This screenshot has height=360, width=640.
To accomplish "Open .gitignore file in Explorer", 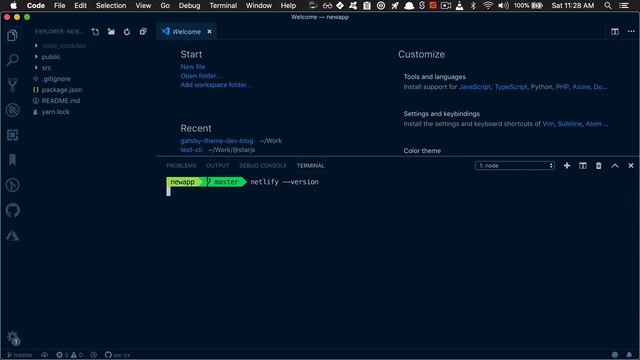I will (56, 79).
